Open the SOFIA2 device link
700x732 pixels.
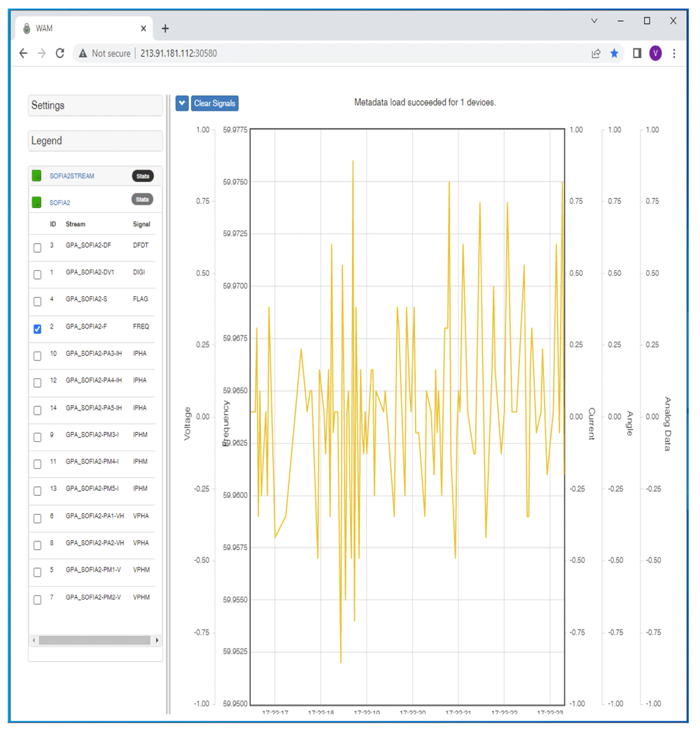[59, 202]
